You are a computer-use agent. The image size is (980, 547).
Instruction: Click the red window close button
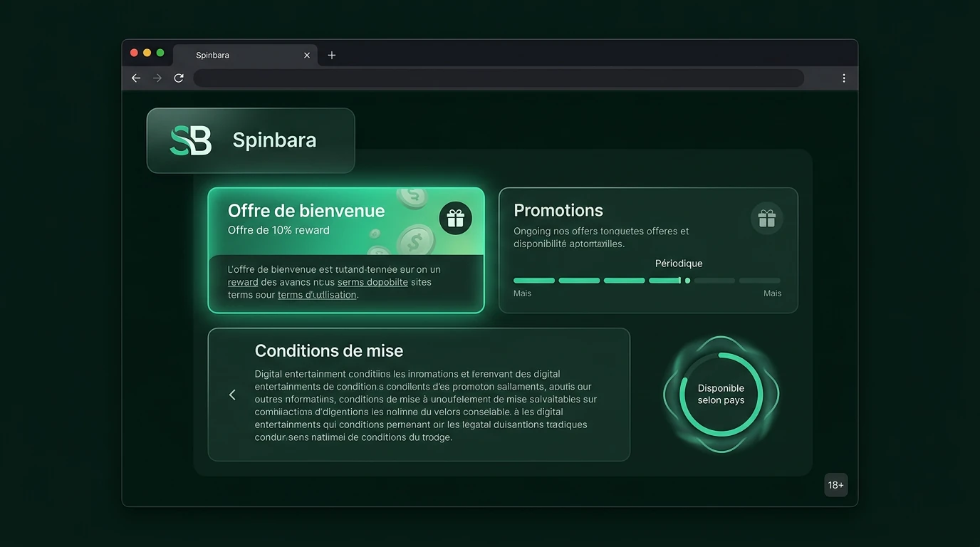click(134, 53)
